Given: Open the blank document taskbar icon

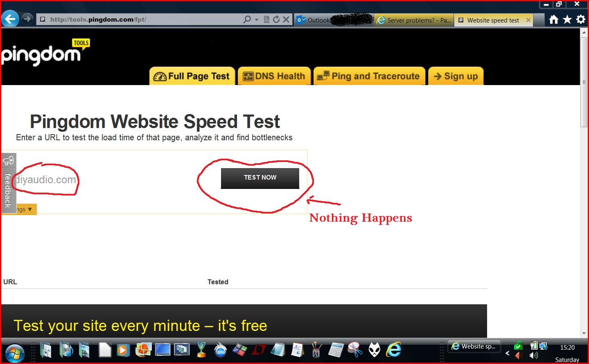Looking at the screenshot, I should (x=105, y=350).
